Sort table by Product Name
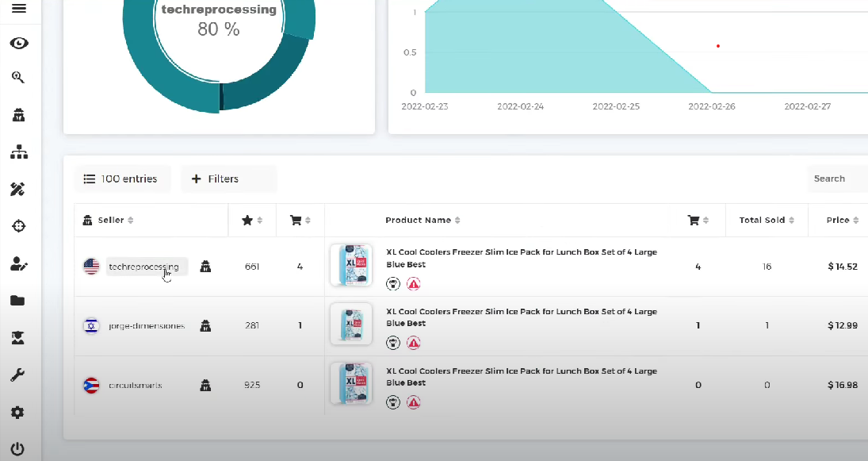Viewport: 868px width, 461px height. tap(423, 220)
